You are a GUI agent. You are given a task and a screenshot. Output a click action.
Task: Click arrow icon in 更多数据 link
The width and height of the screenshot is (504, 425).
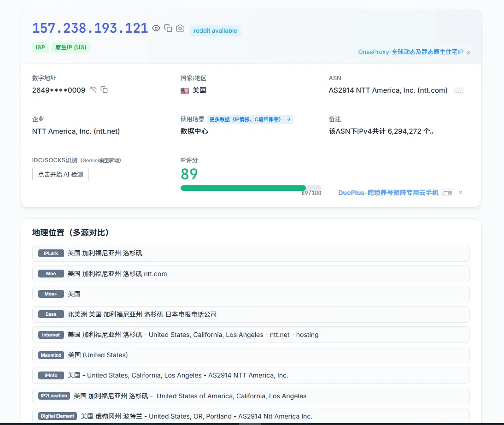[x=289, y=119]
